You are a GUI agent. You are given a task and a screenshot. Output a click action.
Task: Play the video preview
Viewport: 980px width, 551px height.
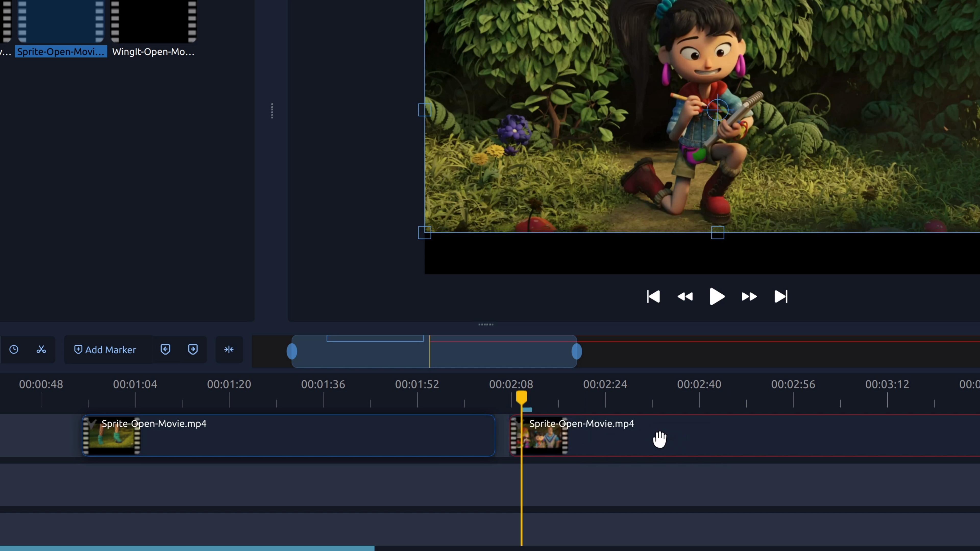717,297
